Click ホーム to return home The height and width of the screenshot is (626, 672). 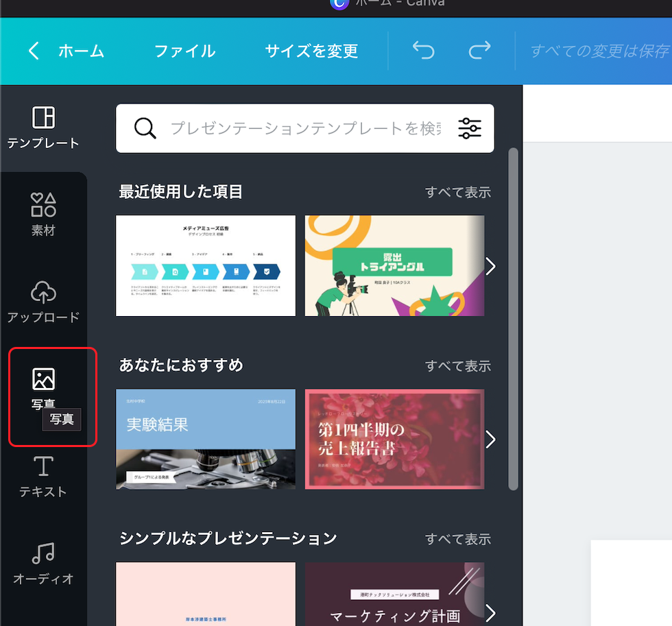[x=81, y=51]
